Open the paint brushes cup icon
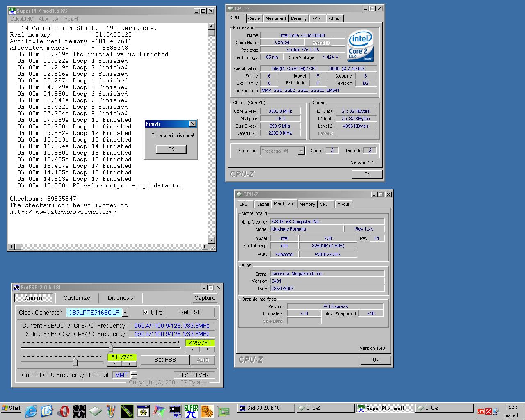The image size is (525, 420). tap(111, 411)
